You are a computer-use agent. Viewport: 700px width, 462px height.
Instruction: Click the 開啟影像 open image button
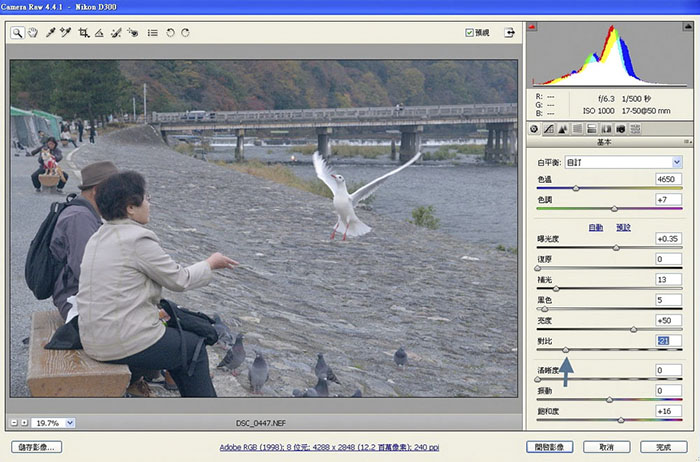click(x=551, y=447)
